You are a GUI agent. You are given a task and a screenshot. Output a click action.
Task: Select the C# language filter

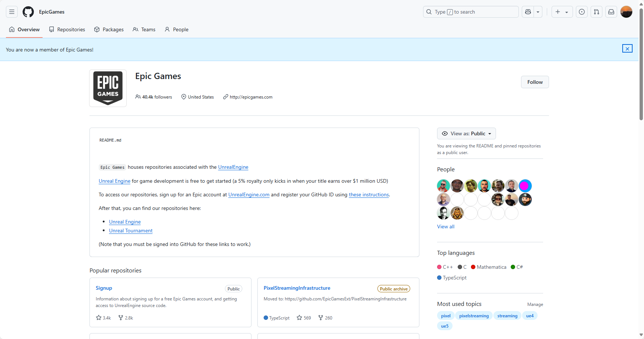(517, 267)
